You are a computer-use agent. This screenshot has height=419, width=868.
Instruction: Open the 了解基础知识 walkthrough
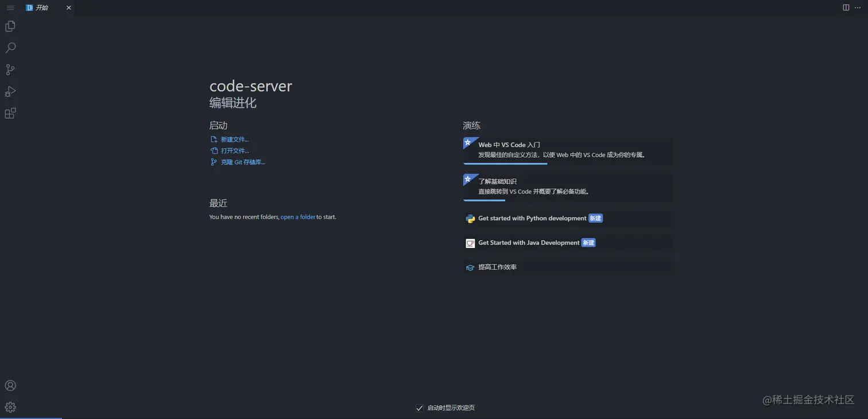[568, 187]
